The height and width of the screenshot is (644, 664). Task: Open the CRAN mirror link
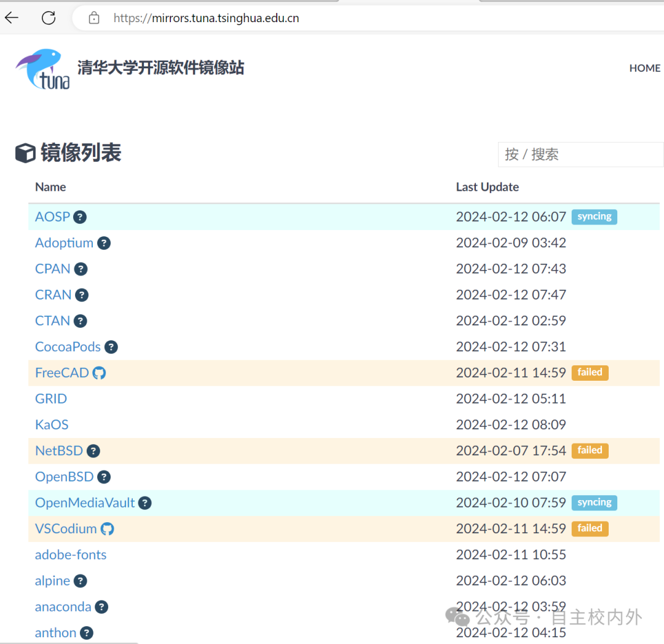click(x=53, y=295)
